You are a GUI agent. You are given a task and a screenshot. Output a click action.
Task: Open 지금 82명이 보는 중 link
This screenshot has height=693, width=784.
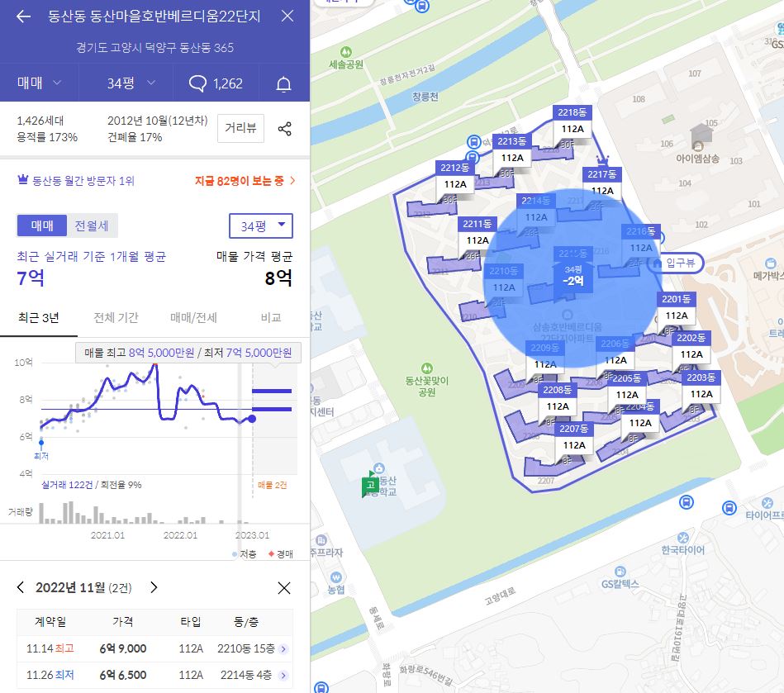245,181
